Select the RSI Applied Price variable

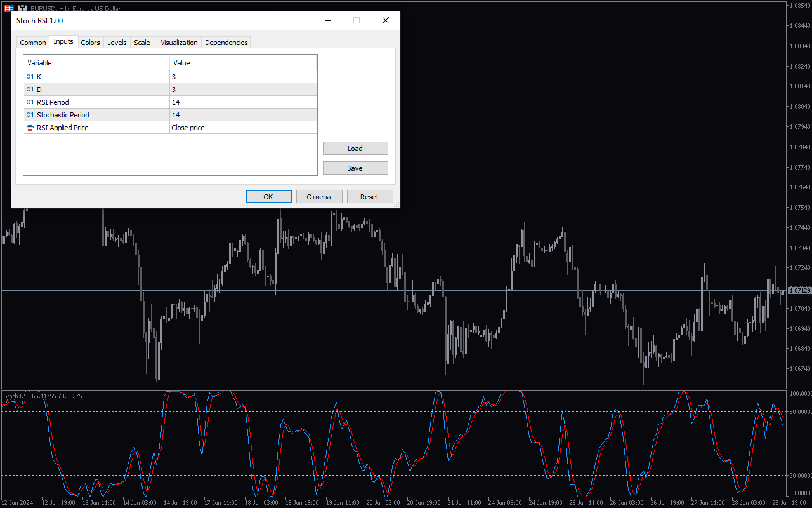click(170, 128)
